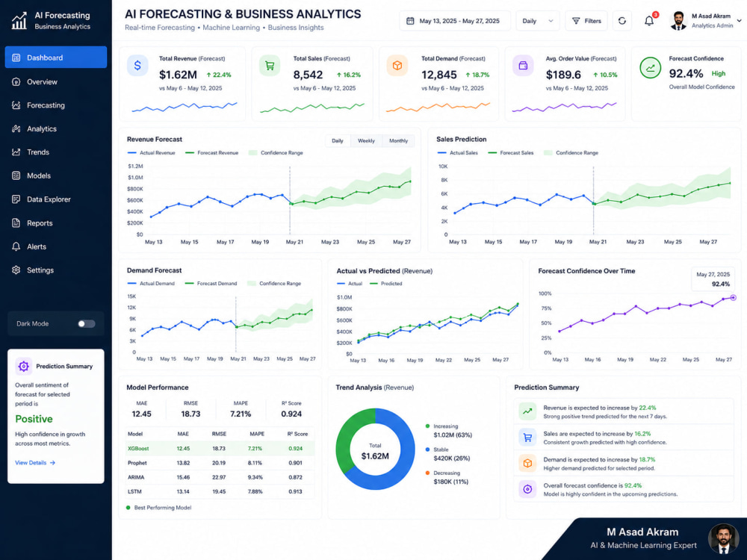Toggle Confidence Range legend in Revenue Forecast
This screenshot has height=560, width=747.
pos(276,153)
